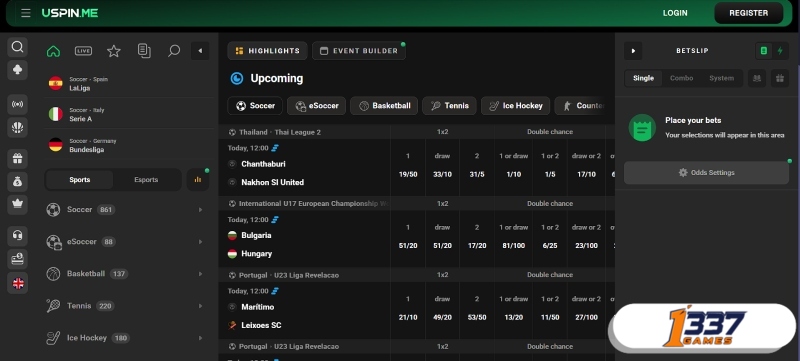Select the Single bet type
The height and width of the screenshot is (361, 800).
643,79
